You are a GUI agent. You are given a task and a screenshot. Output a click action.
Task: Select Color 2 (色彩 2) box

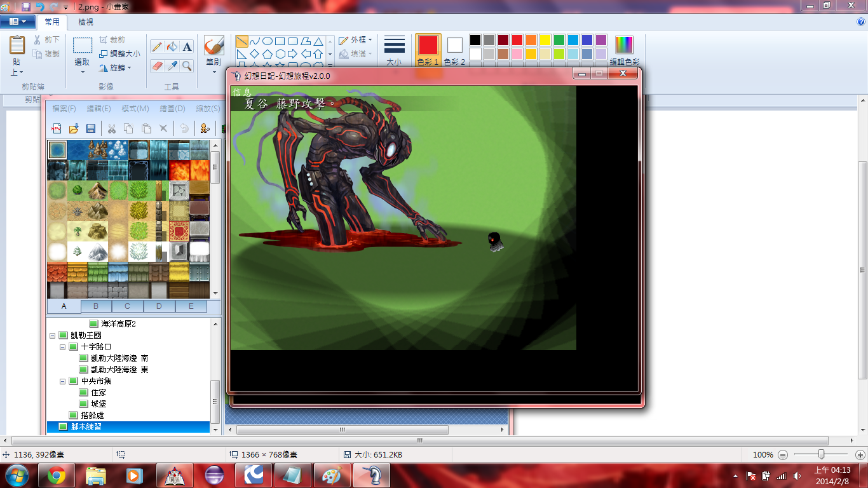(454, 50)
